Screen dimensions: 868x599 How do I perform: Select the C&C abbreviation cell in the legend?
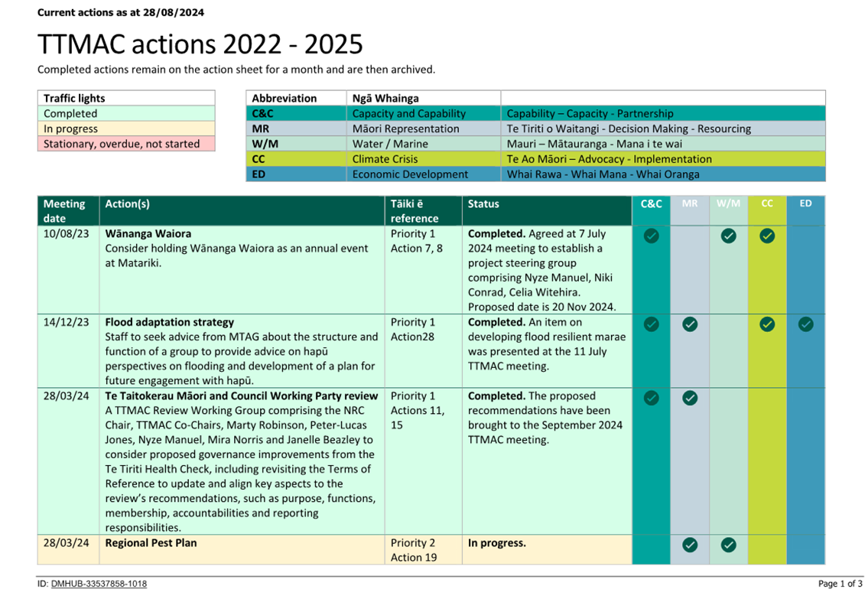[x=296, y=113]
